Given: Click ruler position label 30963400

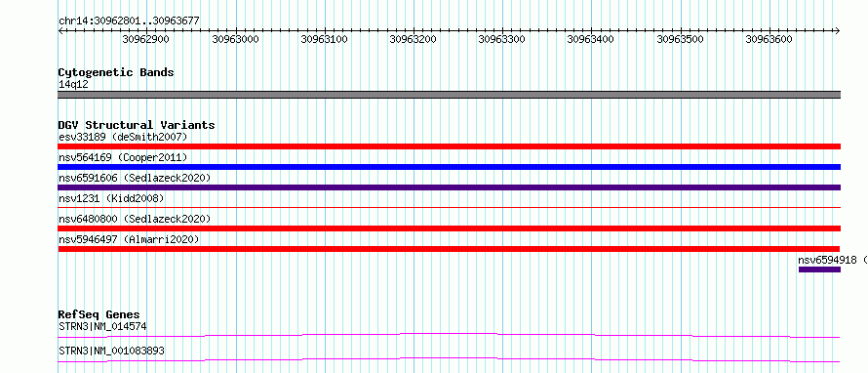Looking at the screenshot, I should click(591, 40).
